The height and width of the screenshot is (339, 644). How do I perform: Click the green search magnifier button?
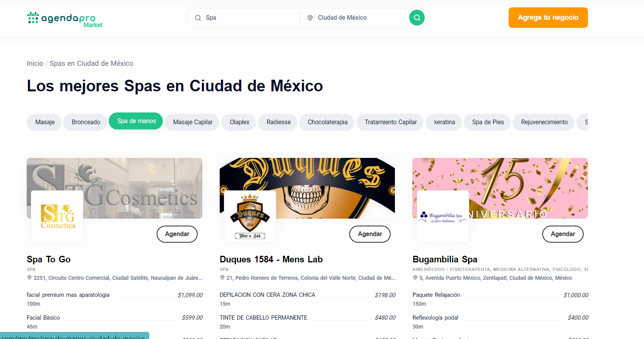pos(417,18)
